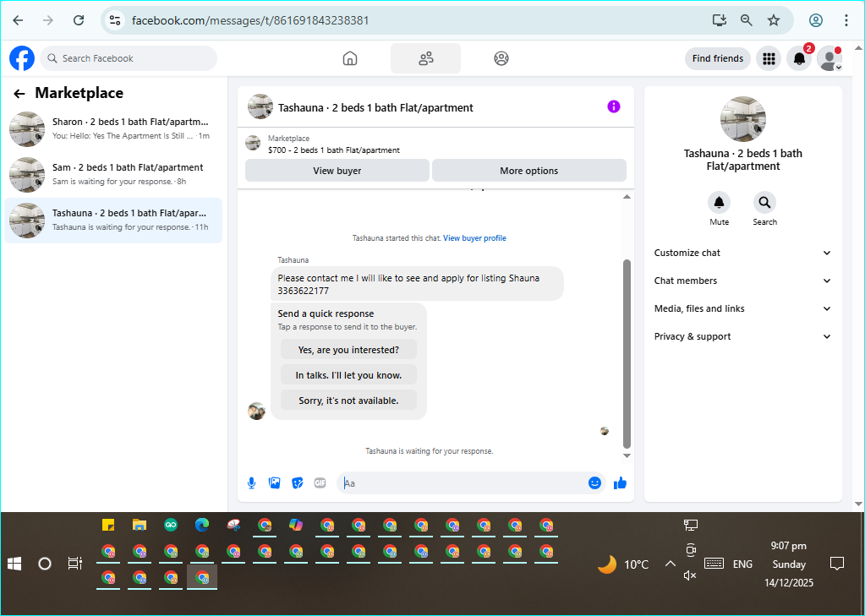Open Task View on the taskbar

pos(74,564)
